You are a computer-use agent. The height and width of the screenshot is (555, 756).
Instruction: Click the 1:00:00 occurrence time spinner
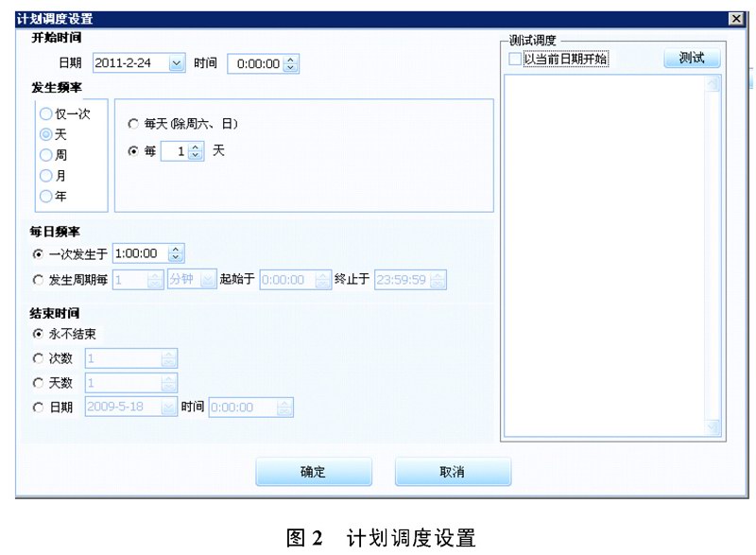click(176, 253)
